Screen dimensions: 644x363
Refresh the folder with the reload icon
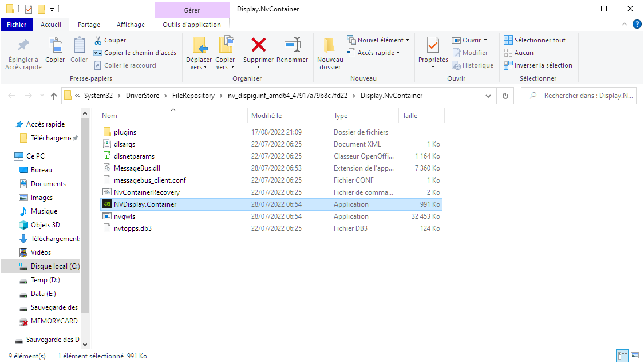(505, 96)
